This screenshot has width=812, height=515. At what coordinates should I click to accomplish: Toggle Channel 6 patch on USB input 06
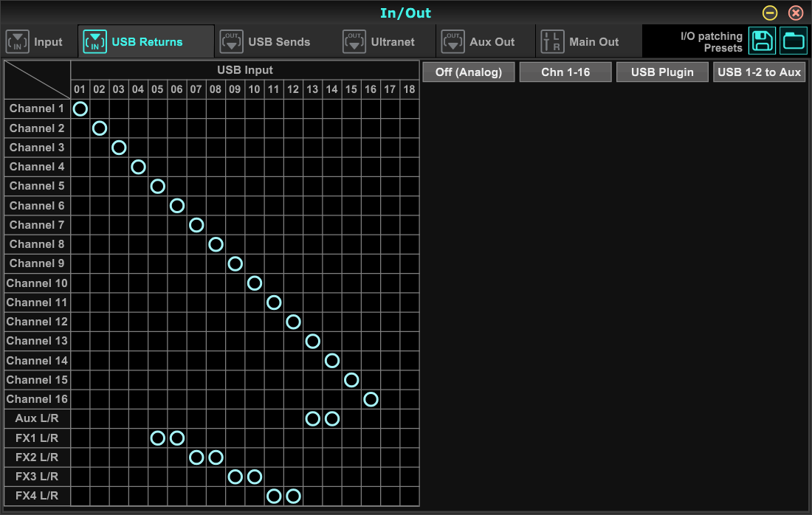click(x=177, y=205)
